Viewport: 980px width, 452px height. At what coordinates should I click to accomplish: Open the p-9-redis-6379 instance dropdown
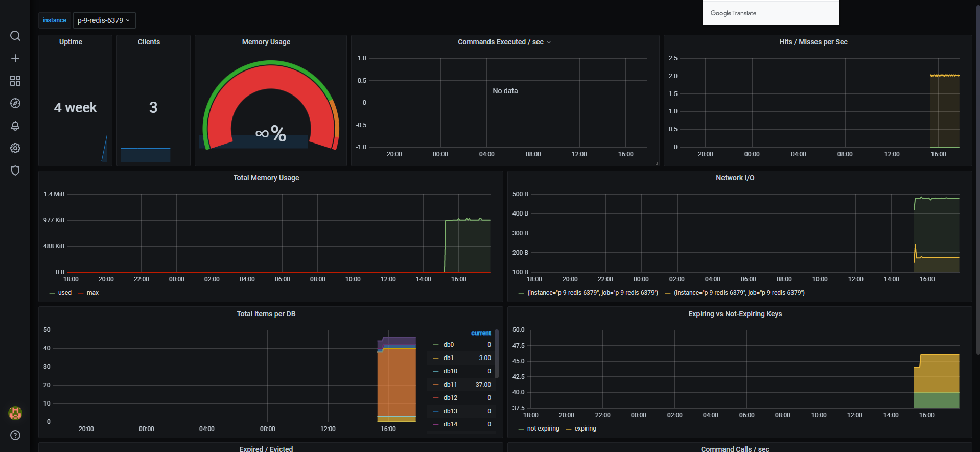pyautogui.click(x=104, y=20)
